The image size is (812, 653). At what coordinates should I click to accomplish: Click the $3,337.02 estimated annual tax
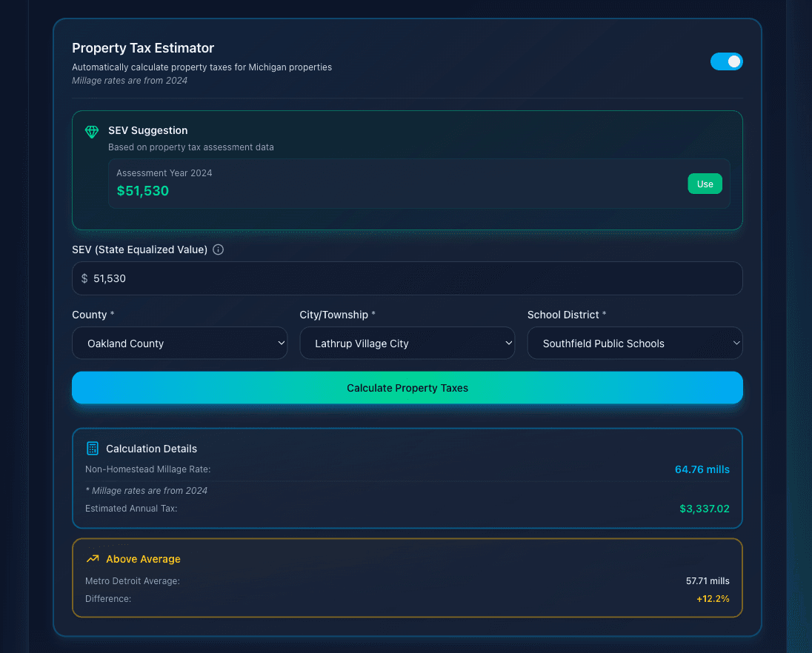click(704, 509)
